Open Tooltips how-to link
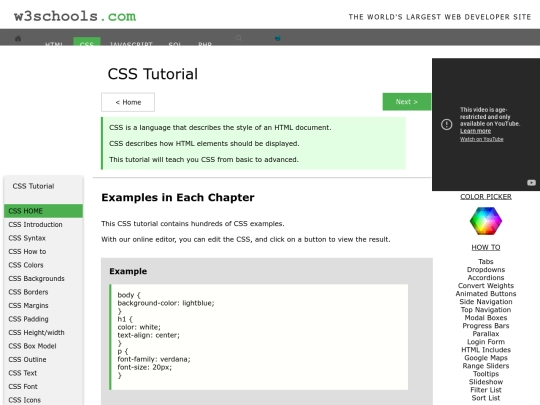Image resolution: width=540 pixels, height=405 pixels. click(x=486, y=374)
